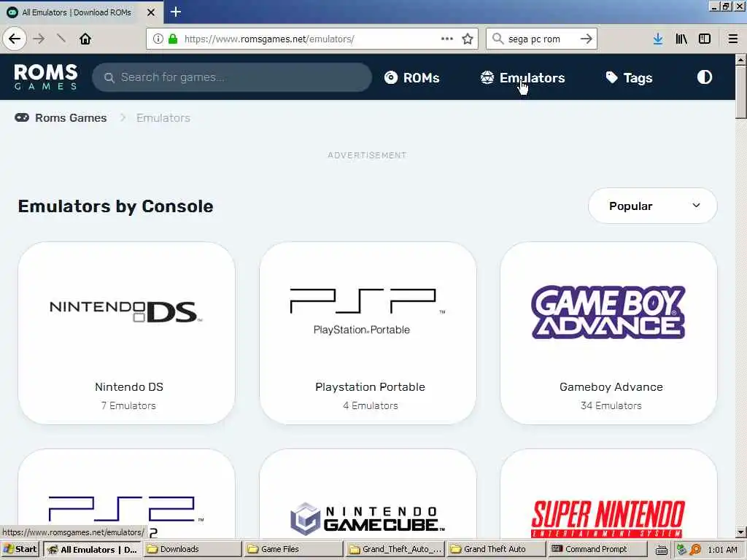The width and height of the screenshot is (747, 560).
Task: Open the PS2 logo card
Action: [126, 494]
